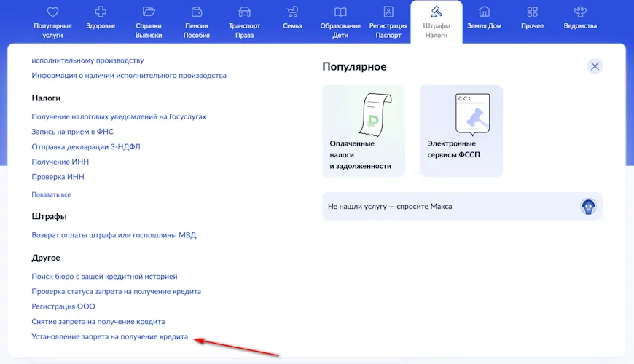634x364 pixels.
Task: Open Пенсии Пособия wallet icon
Action: tap(197, 12)
